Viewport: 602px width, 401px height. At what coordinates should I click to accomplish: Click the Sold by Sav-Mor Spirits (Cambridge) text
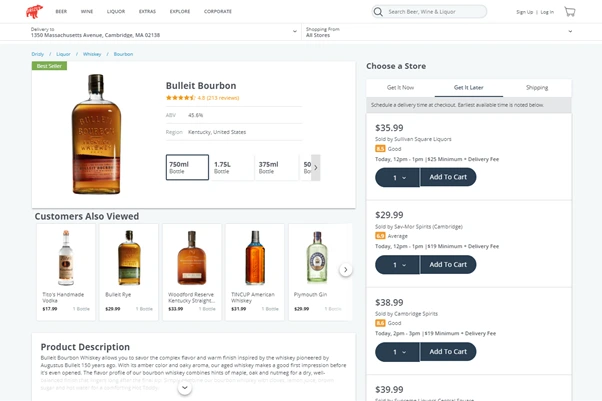coord(419,227)
